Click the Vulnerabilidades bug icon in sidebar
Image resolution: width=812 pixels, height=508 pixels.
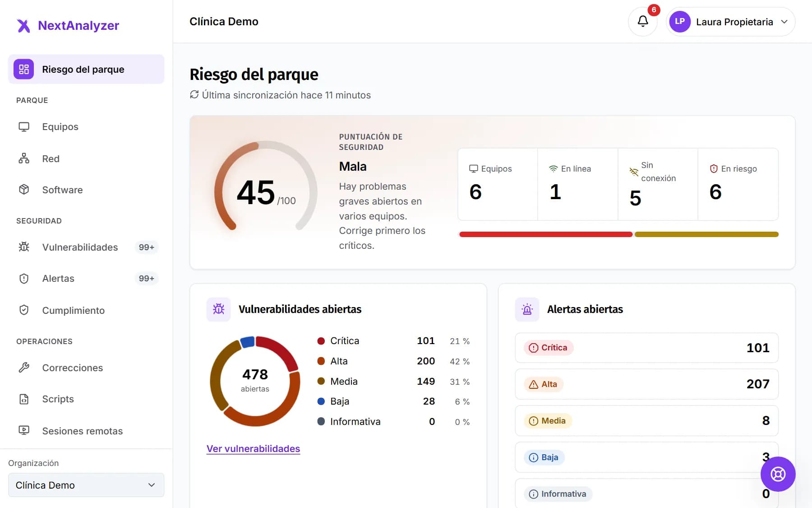[24, 247]
